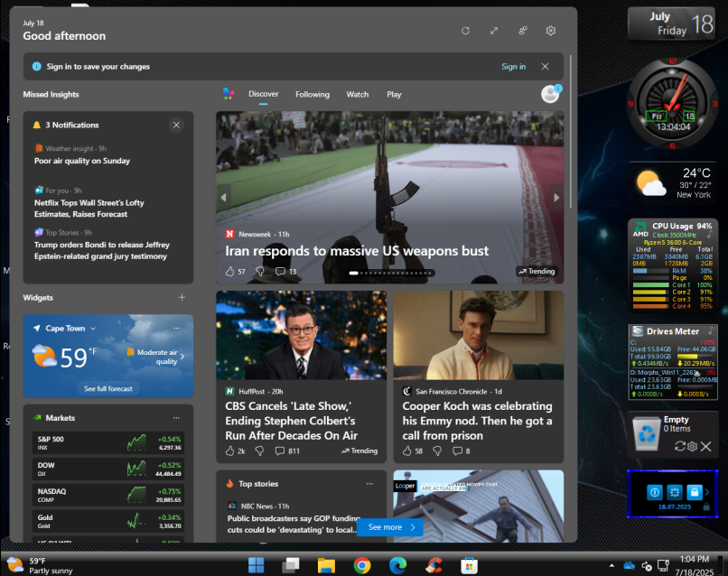Viewport: 728px width, 576px height.
Task: Go to next headline slide arrow
Action: click(556, 197)
